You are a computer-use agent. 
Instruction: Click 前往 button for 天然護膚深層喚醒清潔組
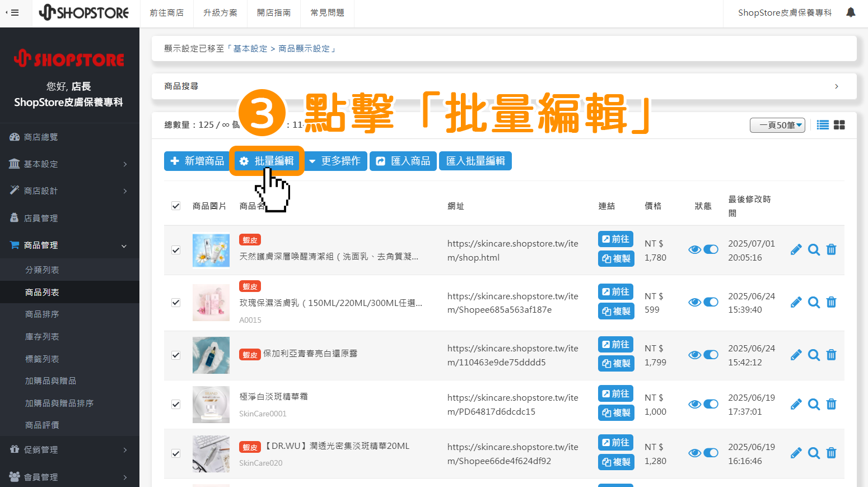tap(616, 239)
